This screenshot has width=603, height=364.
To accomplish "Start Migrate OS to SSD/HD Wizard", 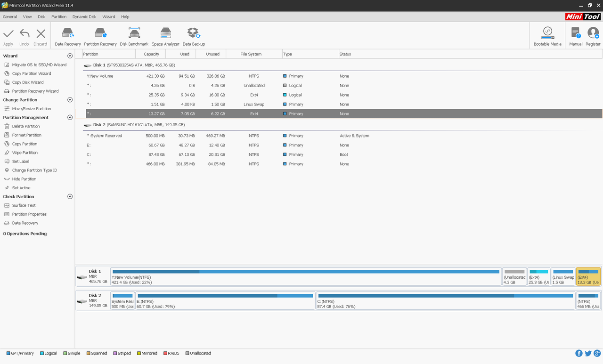I will [35, 65].
